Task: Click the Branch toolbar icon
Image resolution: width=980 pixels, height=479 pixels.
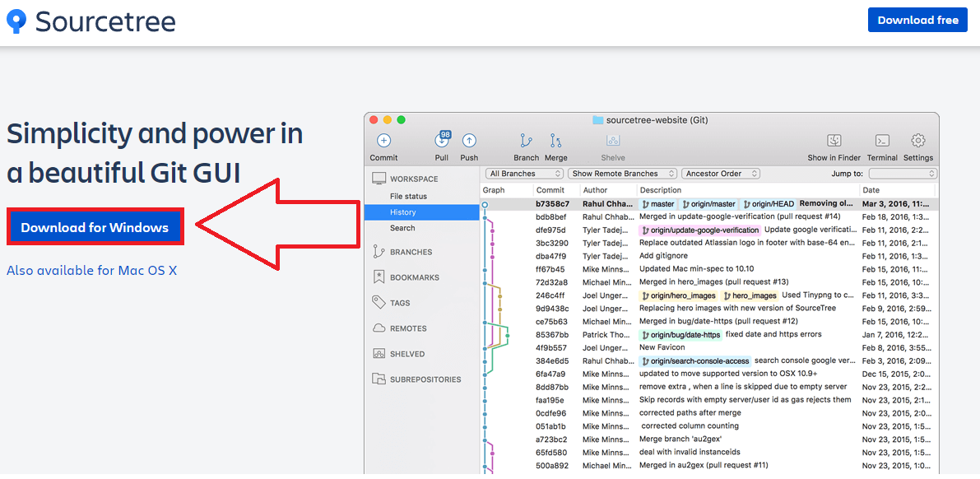Action: tap(527, 141)
